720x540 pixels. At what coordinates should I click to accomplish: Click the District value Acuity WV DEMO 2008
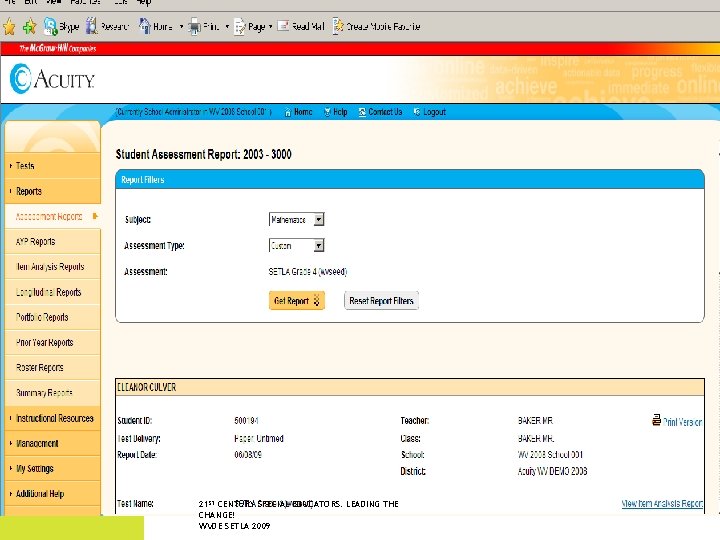point(552,471)
